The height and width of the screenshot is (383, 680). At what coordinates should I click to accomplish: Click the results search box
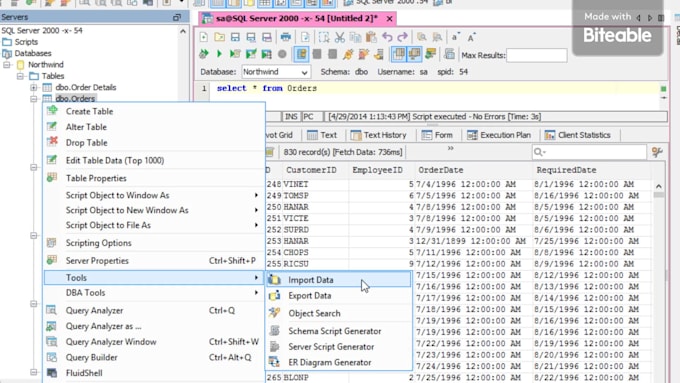point(589,152)
